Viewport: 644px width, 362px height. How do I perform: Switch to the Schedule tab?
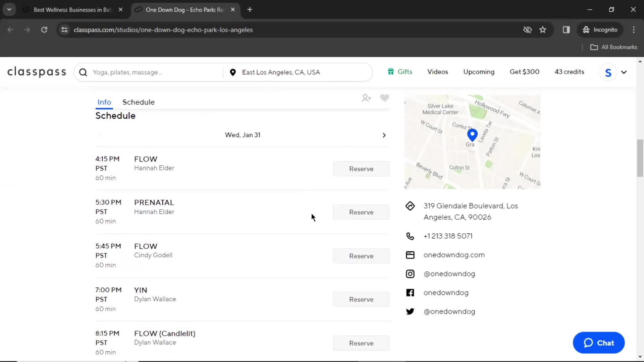(139, 102)
